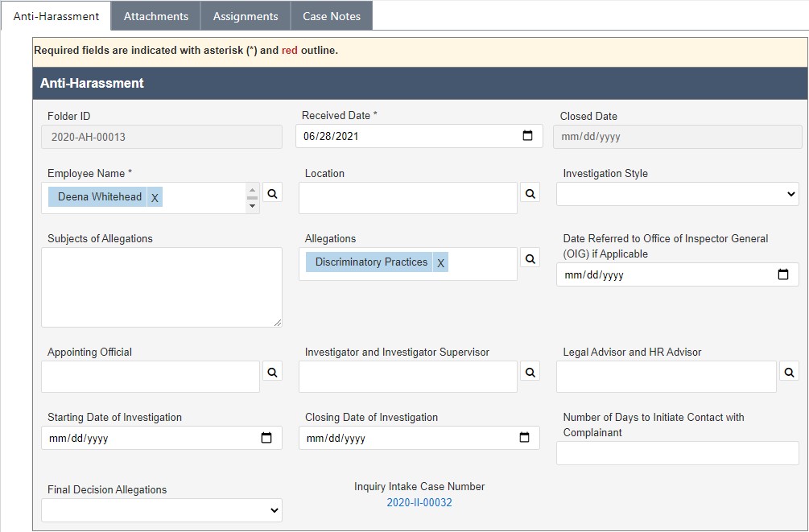Open the Location lookup search
The image size is (809, 532).
pyautogui.click(x=530, y=193)
